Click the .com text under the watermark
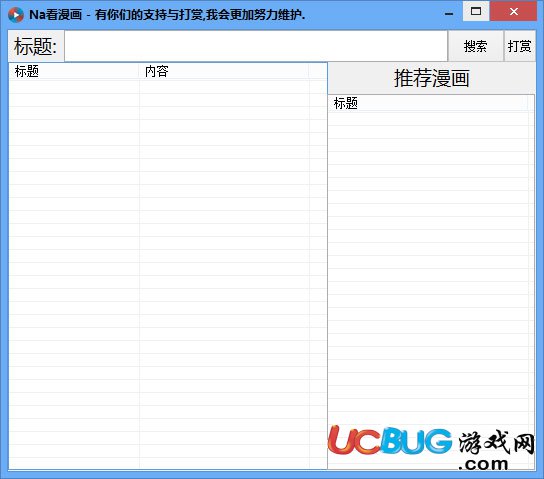Image resolution: width=544 pixels, height=479 pixels. [483, 464]
